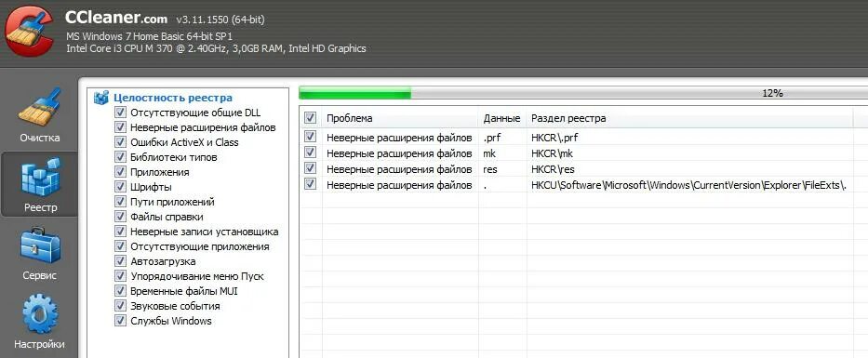Click the Целостность реестра registry icon
The image size is (868, 358).
click(101, 98)
